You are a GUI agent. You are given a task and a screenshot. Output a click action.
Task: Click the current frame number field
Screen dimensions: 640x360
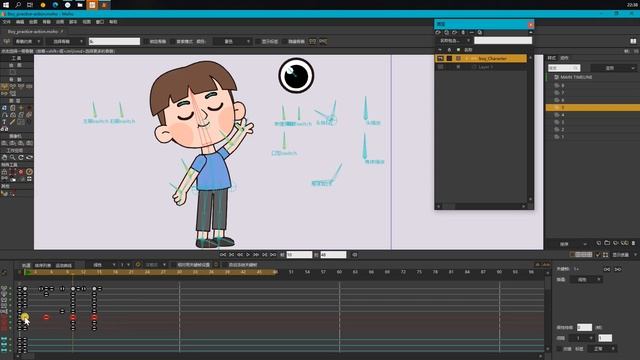(x=299, y=255)
